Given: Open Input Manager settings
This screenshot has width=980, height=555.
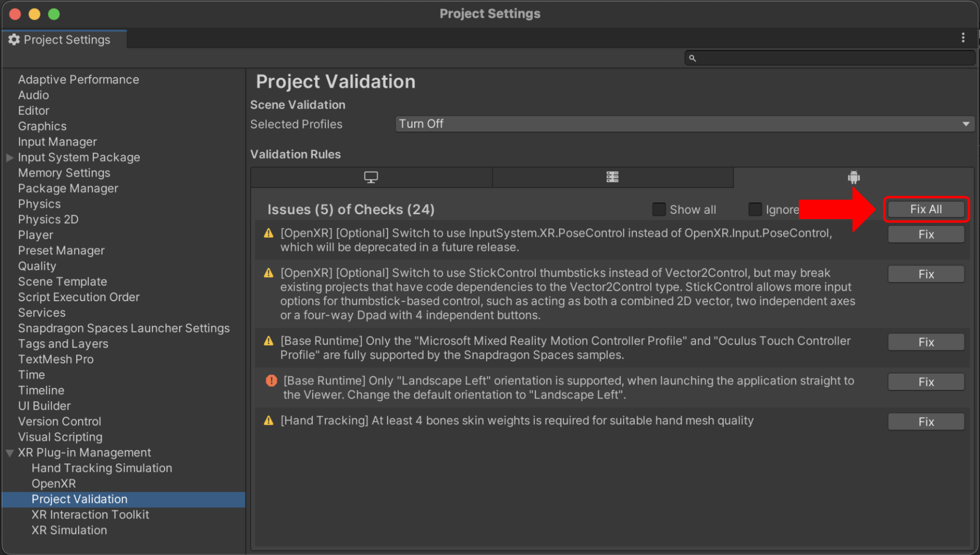Looking at the screenshot, I should (57, 142).
